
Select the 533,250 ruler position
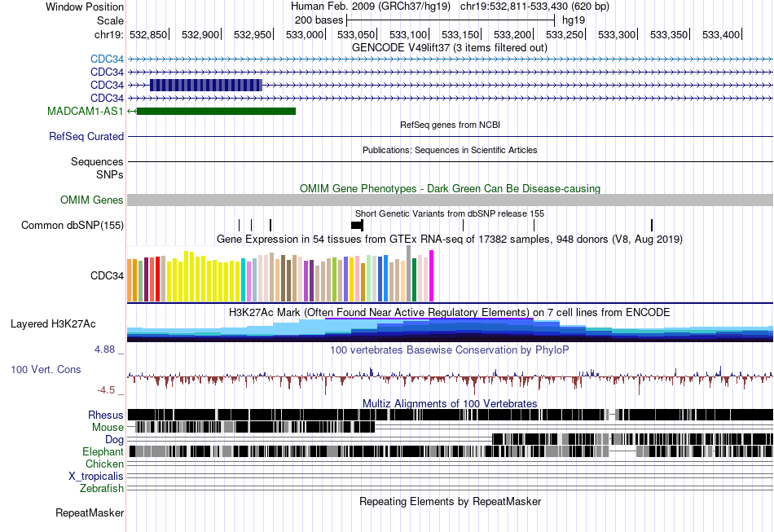pos(565,34)
